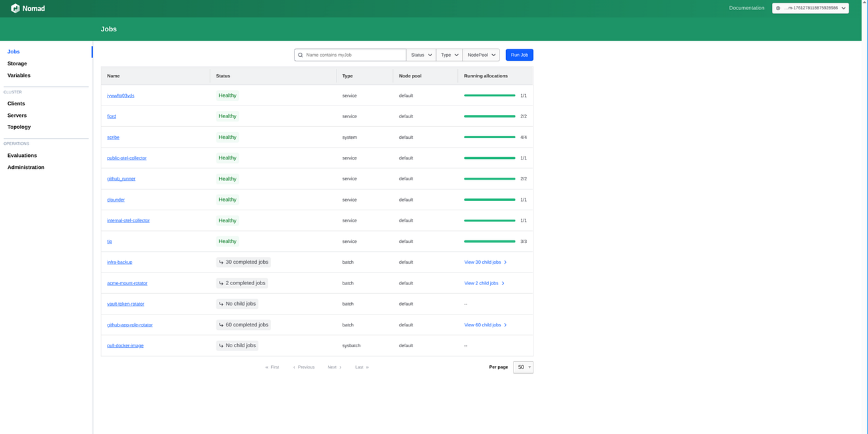Open the Documentation link
The image size is (868, 434).
click(x=748, y=7)
